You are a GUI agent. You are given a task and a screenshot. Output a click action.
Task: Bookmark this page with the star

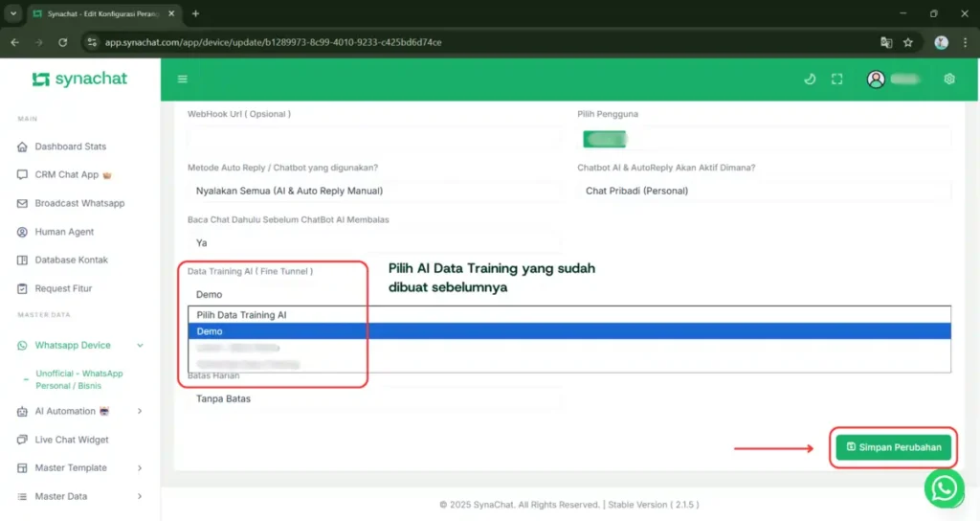(908, 42)
